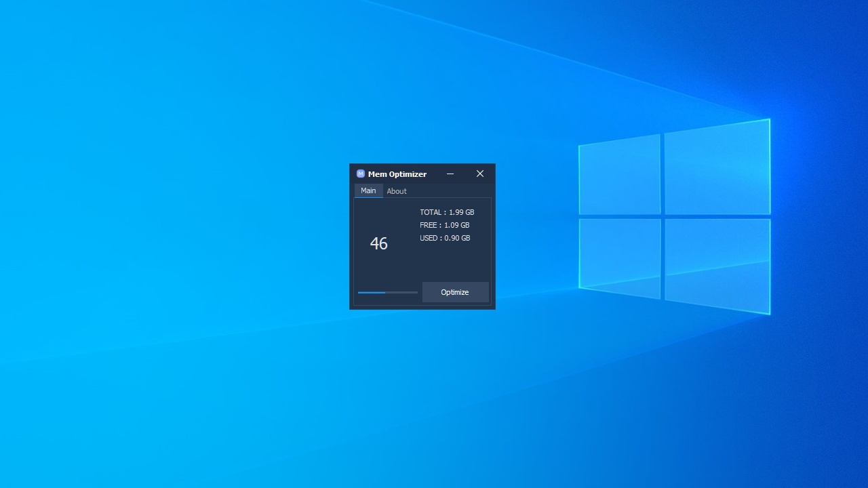
Task: Click the memory usage progress bar
Action: click(x=388, y=292)
